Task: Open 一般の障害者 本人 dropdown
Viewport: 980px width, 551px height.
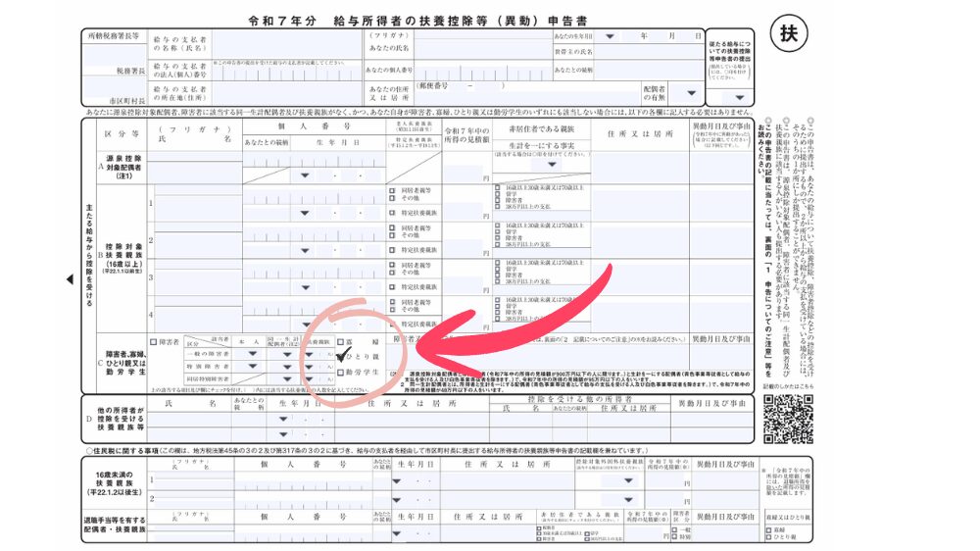Action: pos(253,353)
